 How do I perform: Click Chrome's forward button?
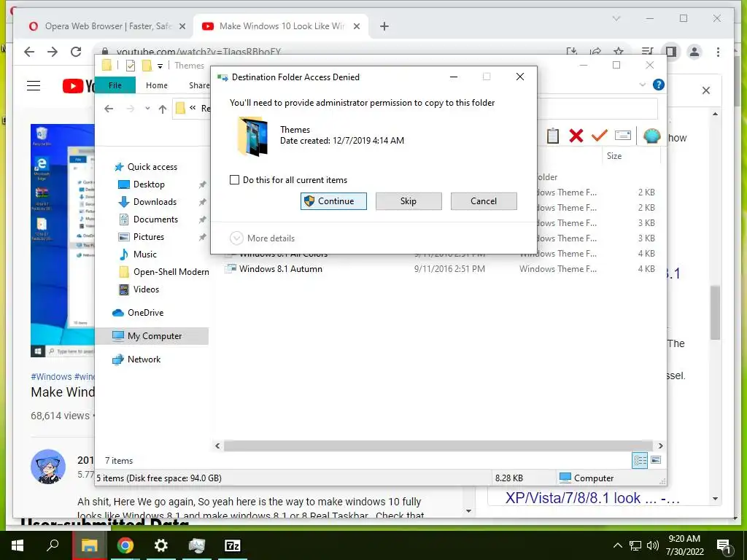pyautogui.click(x=53, y=52)
